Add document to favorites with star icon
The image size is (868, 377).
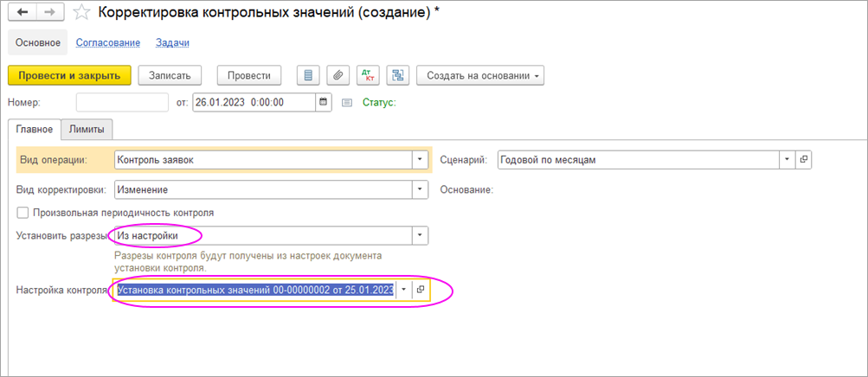[81, 13]
